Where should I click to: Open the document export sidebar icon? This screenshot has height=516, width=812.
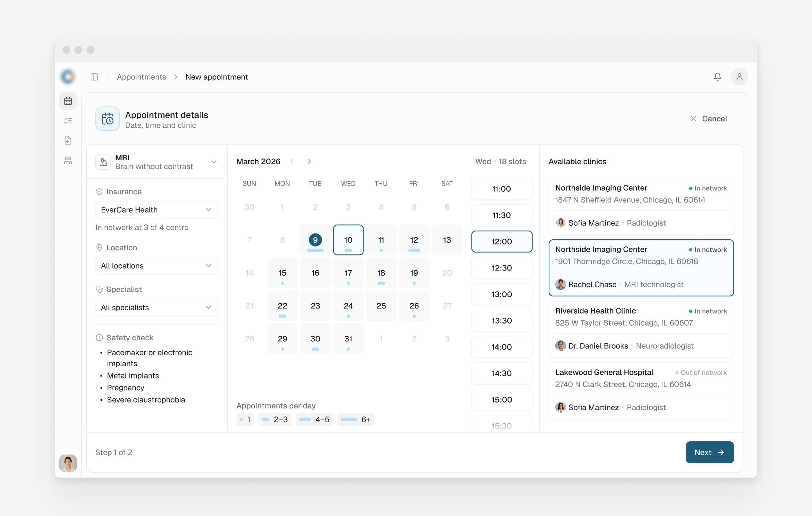click(68, 141)
